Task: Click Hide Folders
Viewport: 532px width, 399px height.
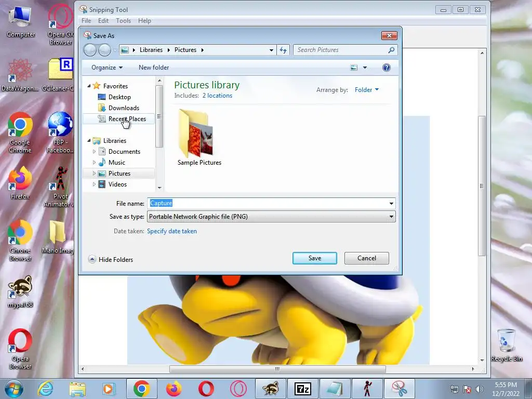Action: pyautogui.click(x=111, y=260)
